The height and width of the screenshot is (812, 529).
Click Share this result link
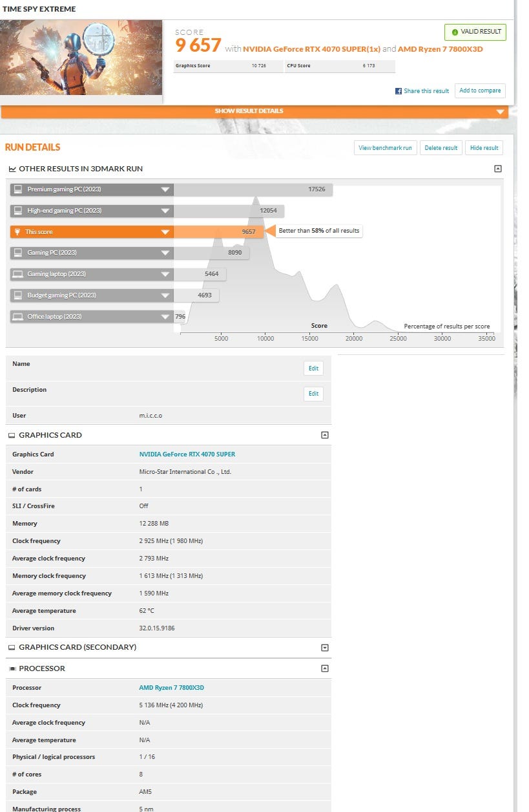426,91
